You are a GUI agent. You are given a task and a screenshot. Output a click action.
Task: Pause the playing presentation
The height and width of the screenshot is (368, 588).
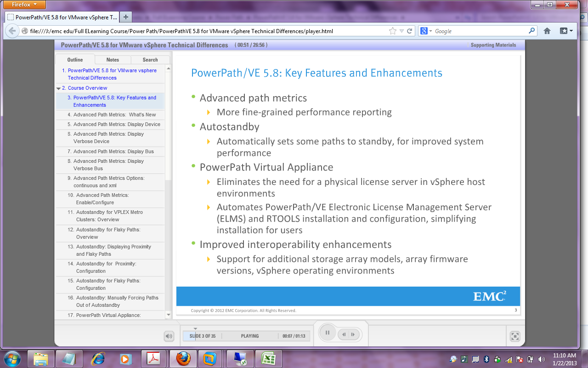tap(328, 332)
